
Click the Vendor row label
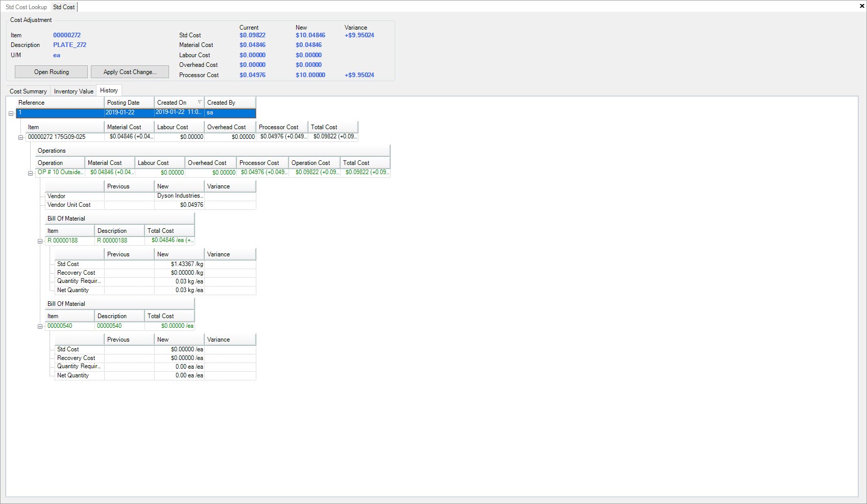(75, 196)
